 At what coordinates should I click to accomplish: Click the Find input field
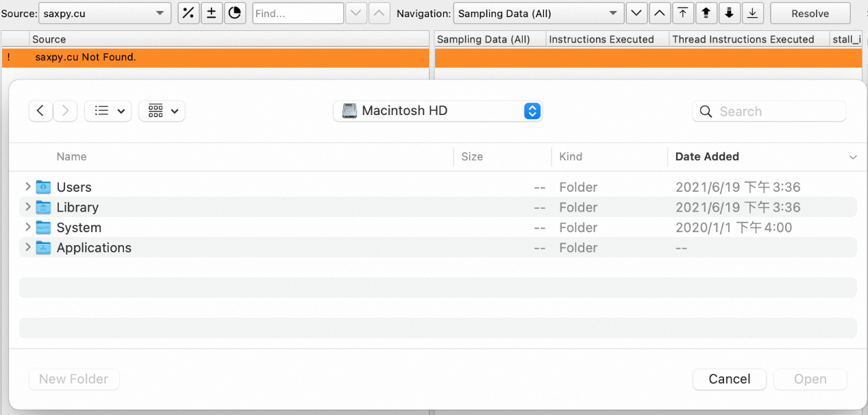coord(298,13)
